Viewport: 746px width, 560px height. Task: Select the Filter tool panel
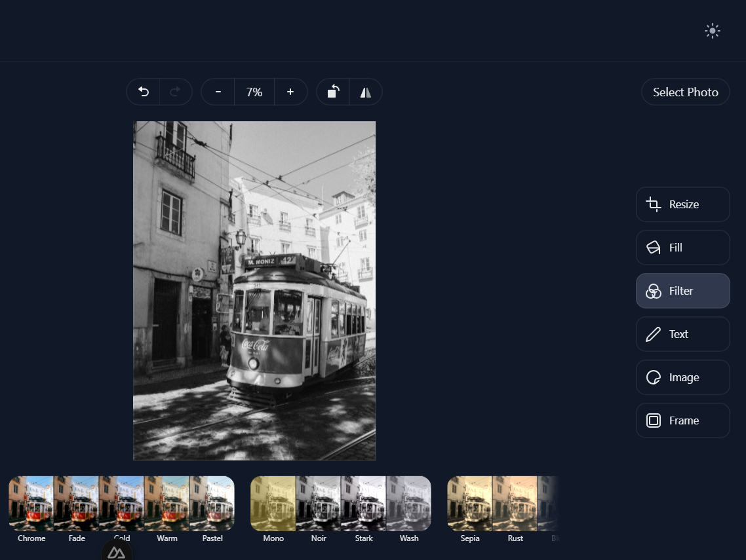pos(682,291)
